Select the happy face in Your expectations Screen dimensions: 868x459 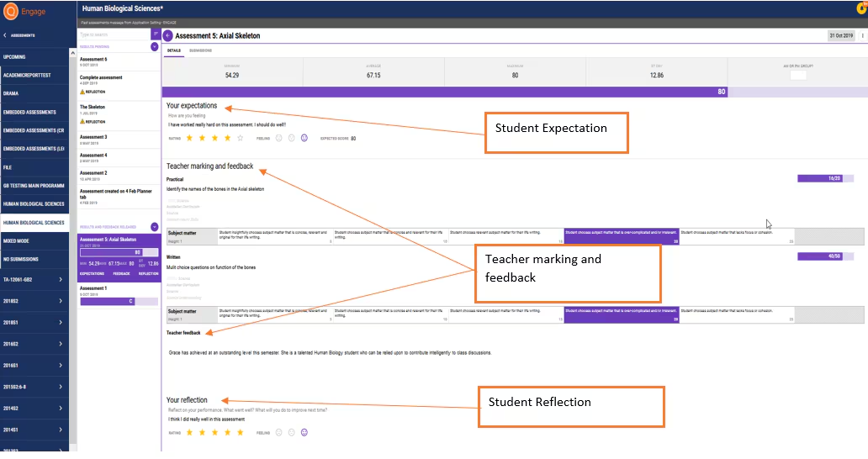coord(304,138)
